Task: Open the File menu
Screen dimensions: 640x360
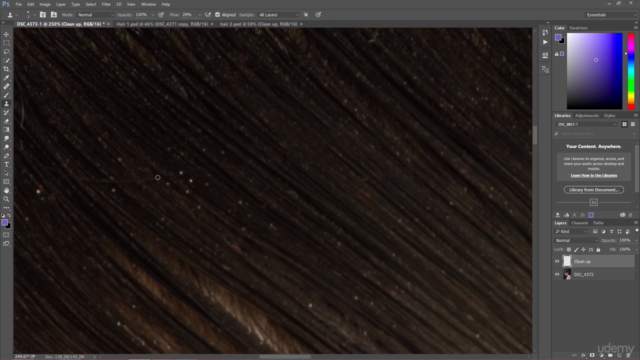Action: pyautogui.click(x=18, y=4)
